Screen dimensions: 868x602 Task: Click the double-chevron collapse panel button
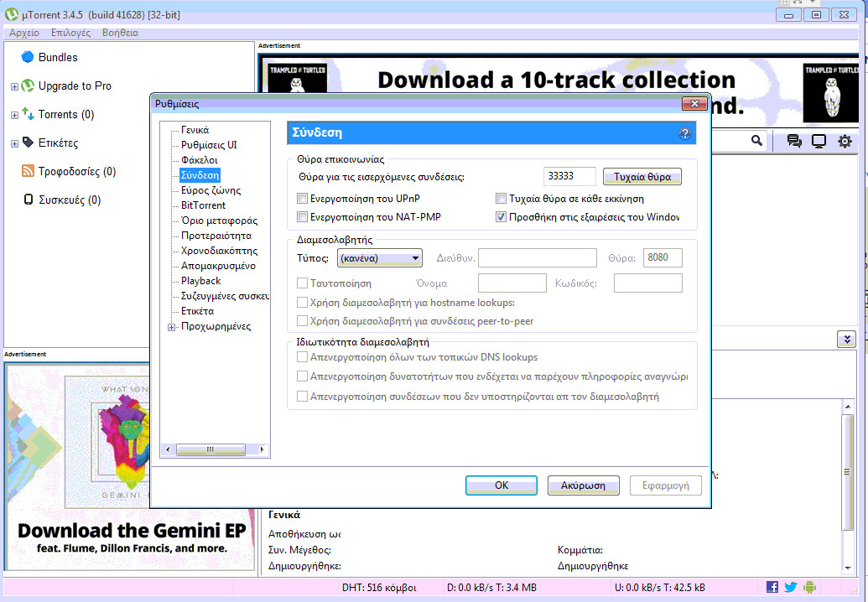(846, 340)
